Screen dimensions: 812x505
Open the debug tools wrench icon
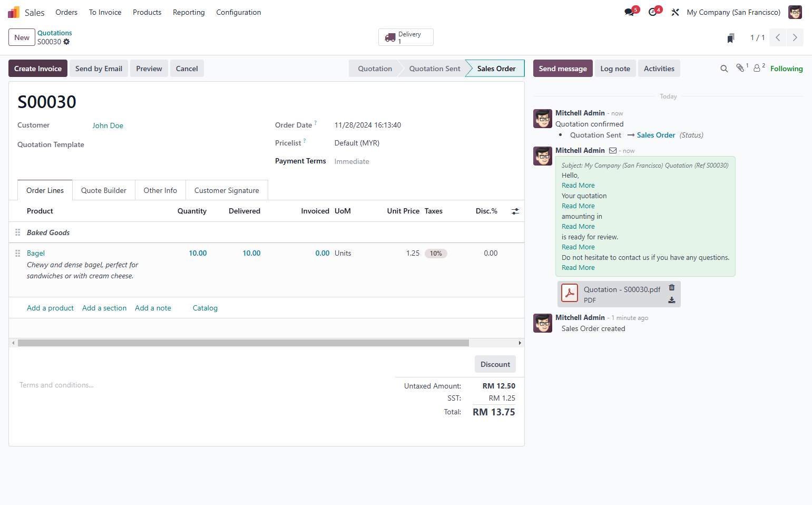pos(675,12)
